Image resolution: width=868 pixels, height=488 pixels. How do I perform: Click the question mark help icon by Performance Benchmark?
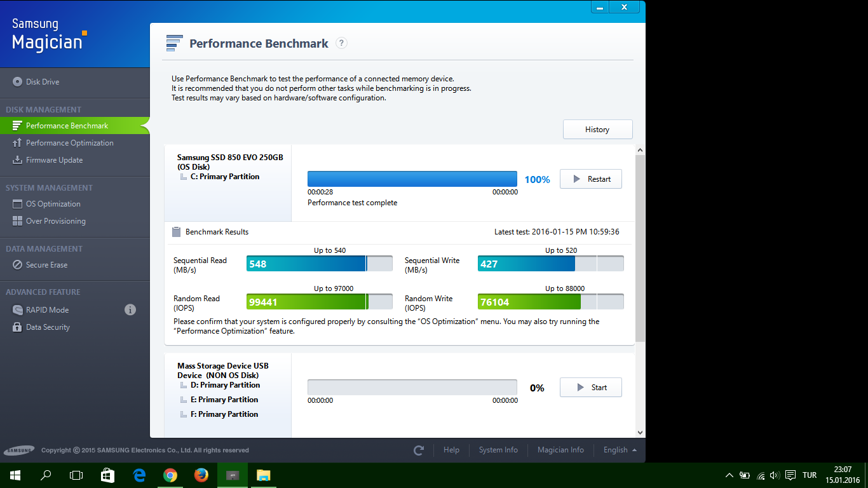[x=341, y=43]
